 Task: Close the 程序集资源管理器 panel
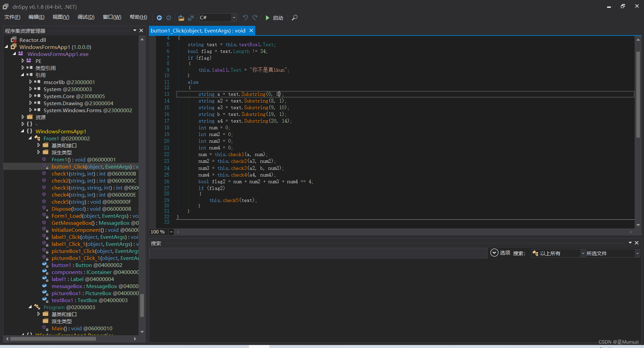[141, 30]
